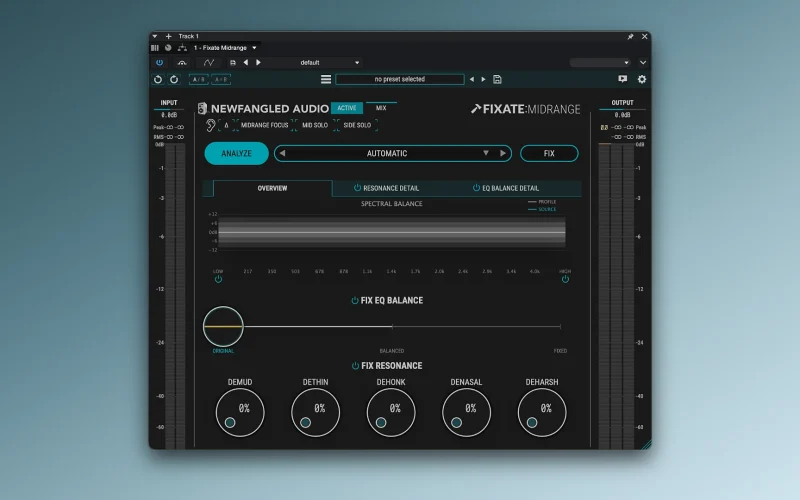Open the empty sidechain dropdown at right
800x500 pixels.
[x=600, y=63]
